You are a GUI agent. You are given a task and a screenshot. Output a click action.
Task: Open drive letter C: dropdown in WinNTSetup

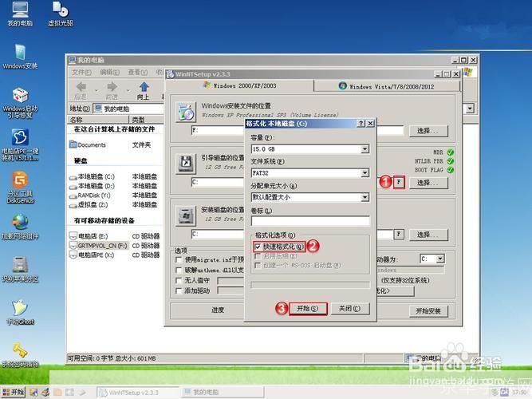pyautogui.click(x=440, y=259)
